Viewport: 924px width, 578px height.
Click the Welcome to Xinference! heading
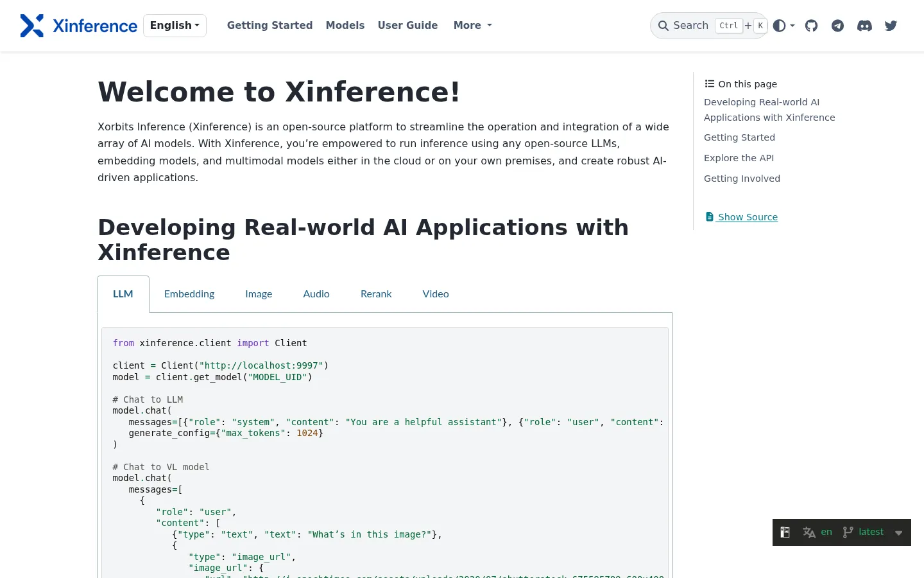pos(279,92)
